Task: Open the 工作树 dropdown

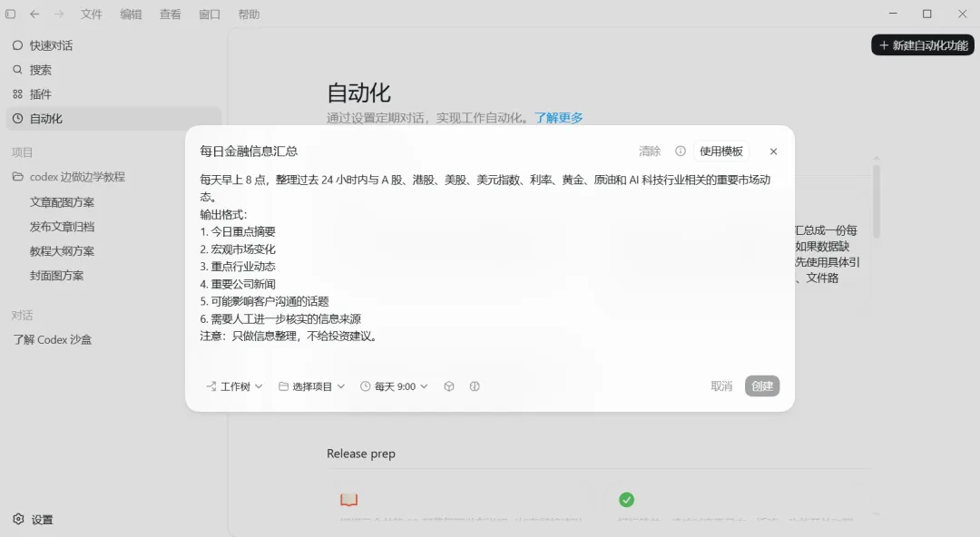Action: 234,386
